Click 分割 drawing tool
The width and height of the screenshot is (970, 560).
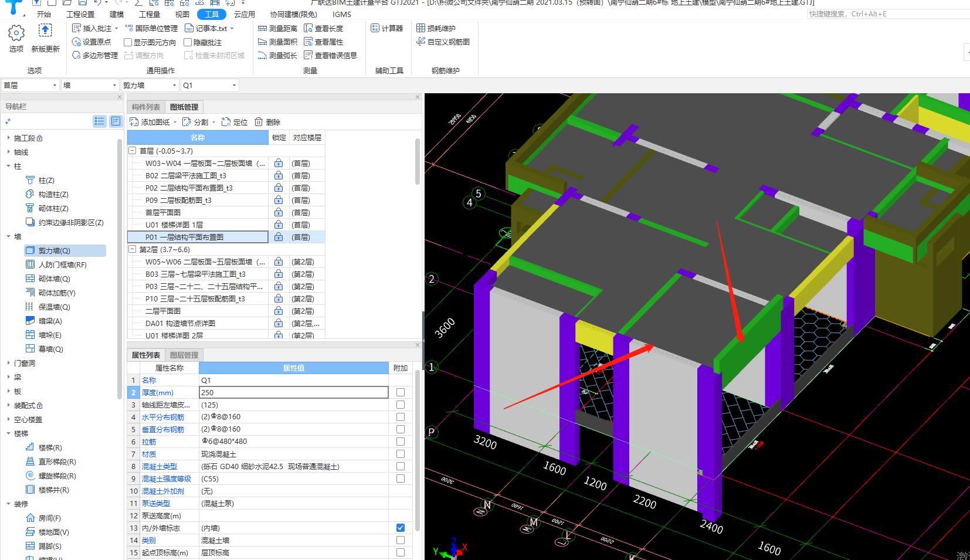point(195,122)
